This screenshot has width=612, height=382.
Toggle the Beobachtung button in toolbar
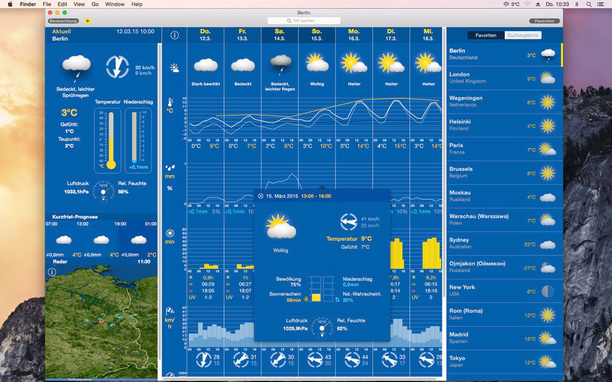64,21
